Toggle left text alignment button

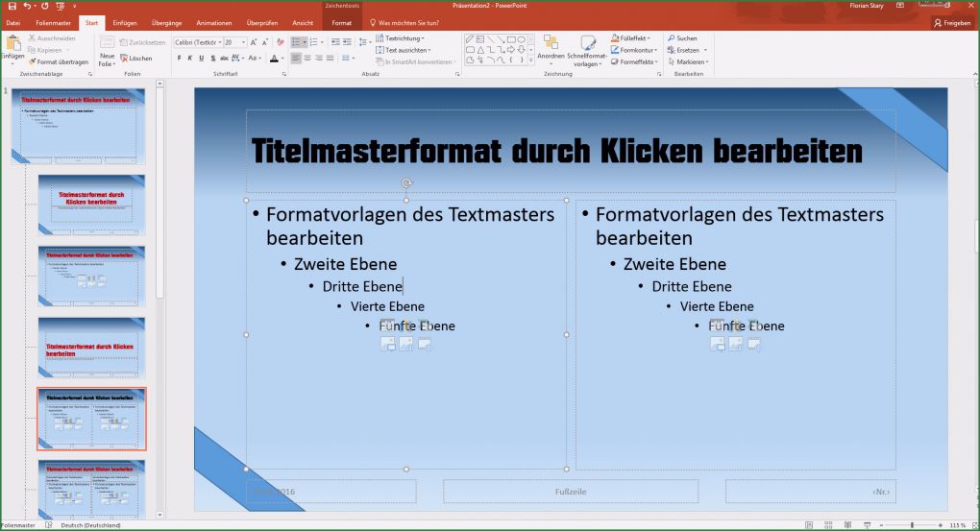tap(296, 59)
